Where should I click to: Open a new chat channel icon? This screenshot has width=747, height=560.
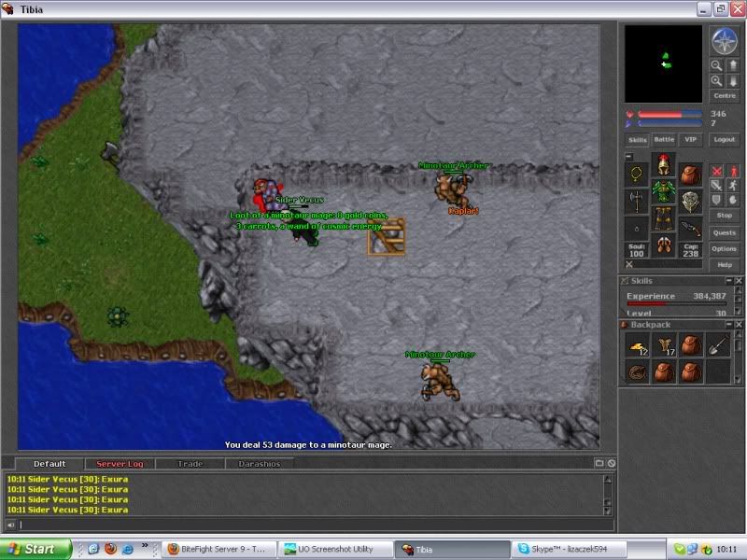599,463
